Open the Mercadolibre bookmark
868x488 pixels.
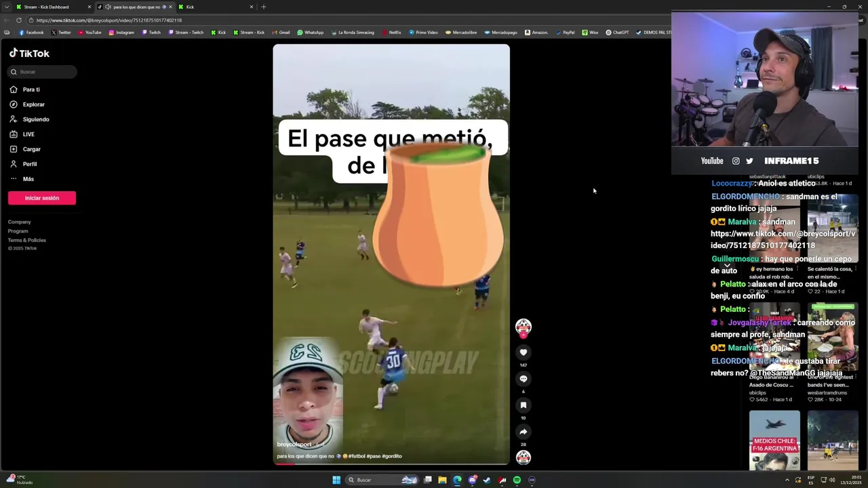tap(461, 33)
